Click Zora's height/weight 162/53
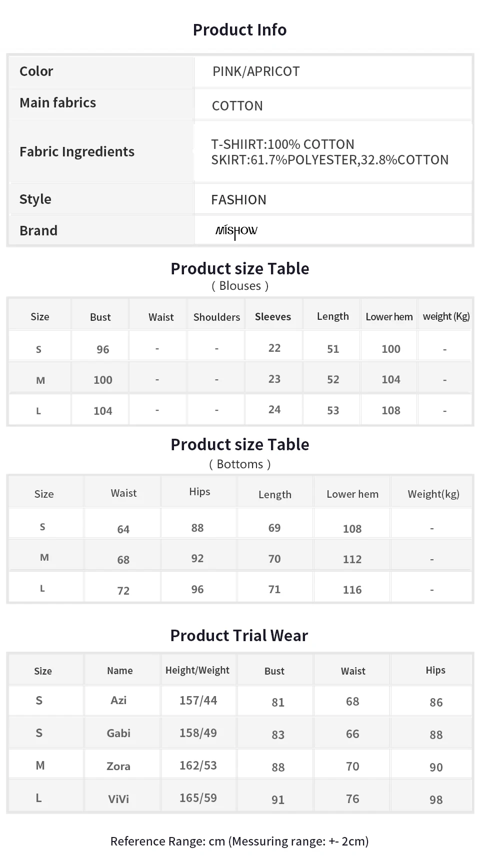This screenshot has height=868, width=480. pyautogui.click(x=198, y=766)
